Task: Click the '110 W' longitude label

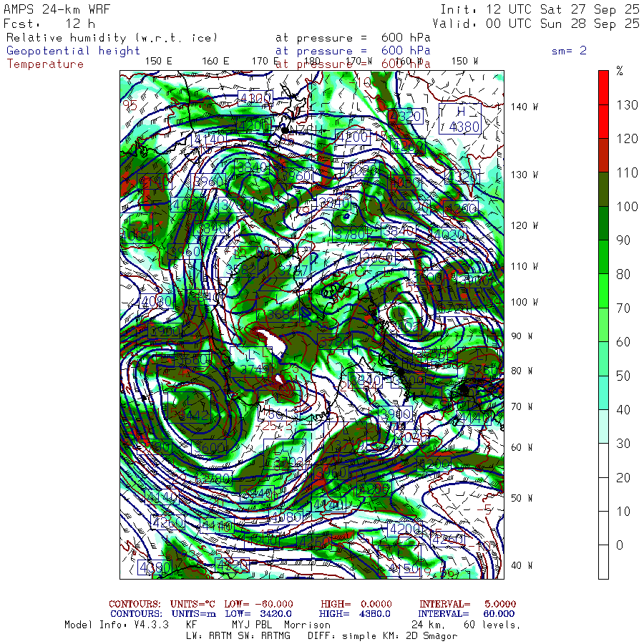Action: pos(524,266)
